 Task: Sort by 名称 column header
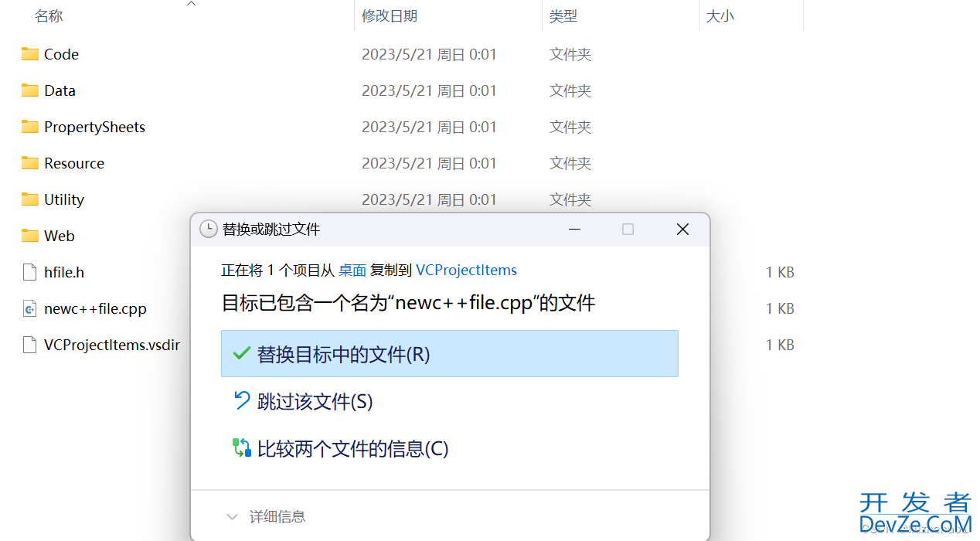(x=49, y=15)
